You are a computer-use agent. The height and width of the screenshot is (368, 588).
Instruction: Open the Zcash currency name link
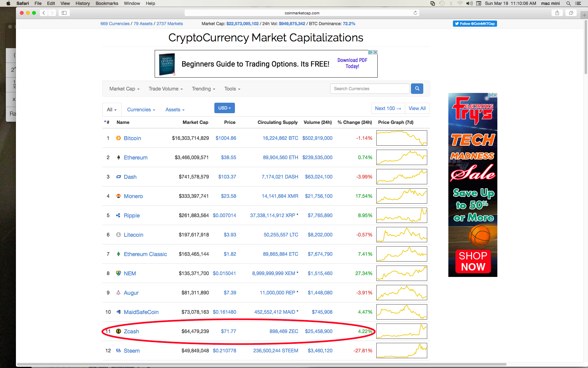coord(131,331)
